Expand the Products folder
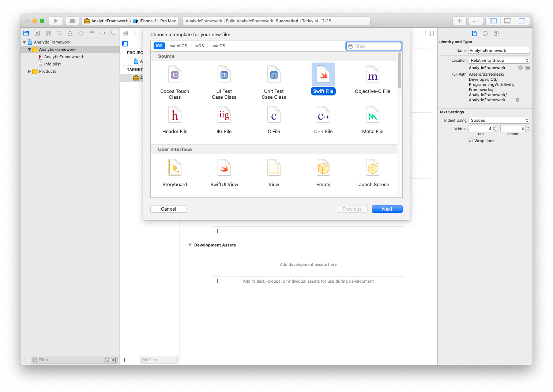Screen dimensions: 553x392 coord(30,71)
